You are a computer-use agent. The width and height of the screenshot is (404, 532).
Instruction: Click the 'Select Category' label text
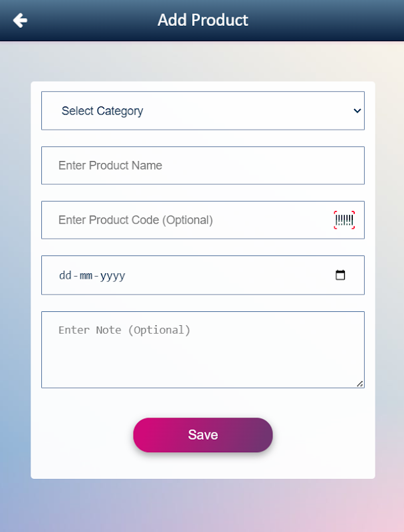102,111
